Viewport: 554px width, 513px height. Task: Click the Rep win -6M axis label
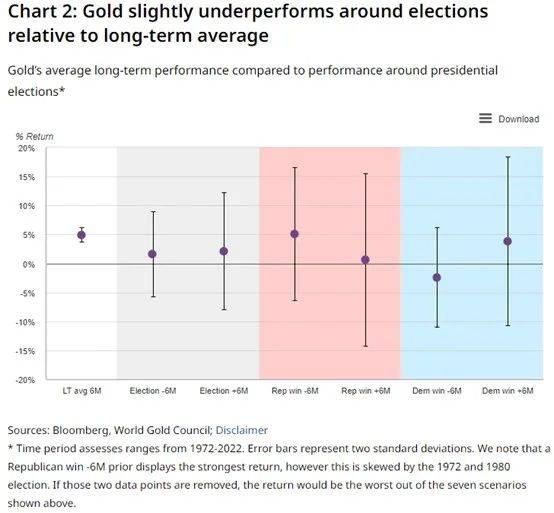pos(295,391)
